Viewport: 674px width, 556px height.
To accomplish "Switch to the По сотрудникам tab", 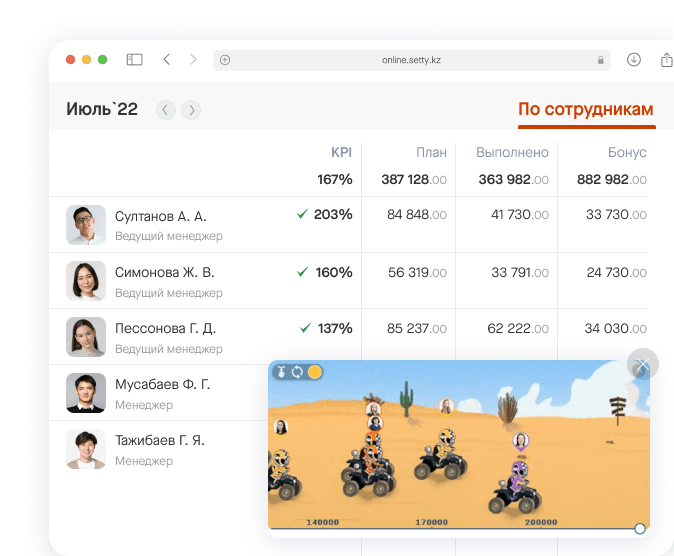I will click(x=586, y=109).
